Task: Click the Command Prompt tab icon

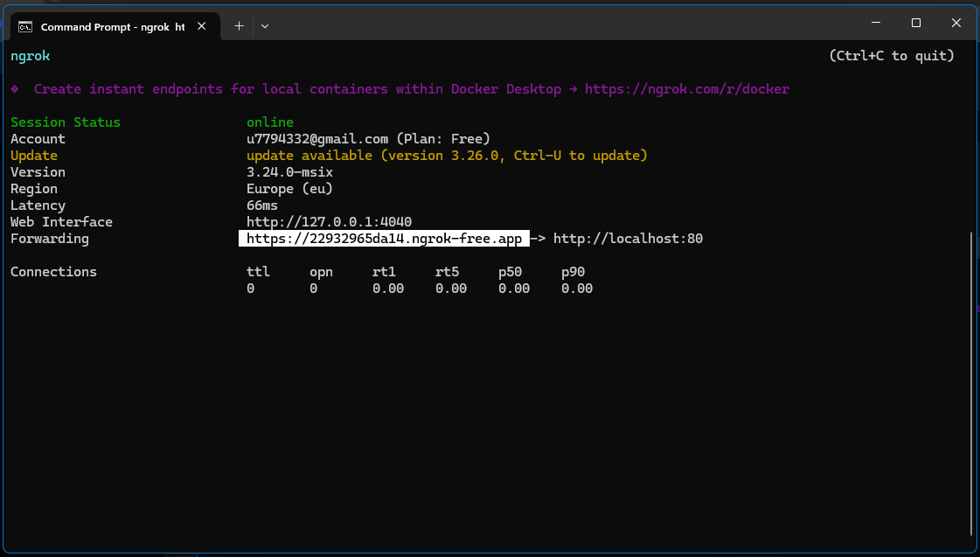Action: click(25, 27)
